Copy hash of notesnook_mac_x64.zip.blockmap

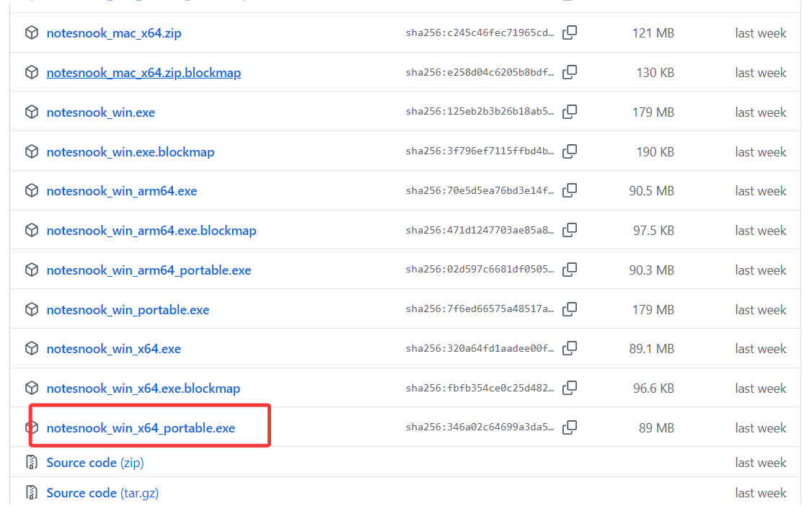[570, 73]
